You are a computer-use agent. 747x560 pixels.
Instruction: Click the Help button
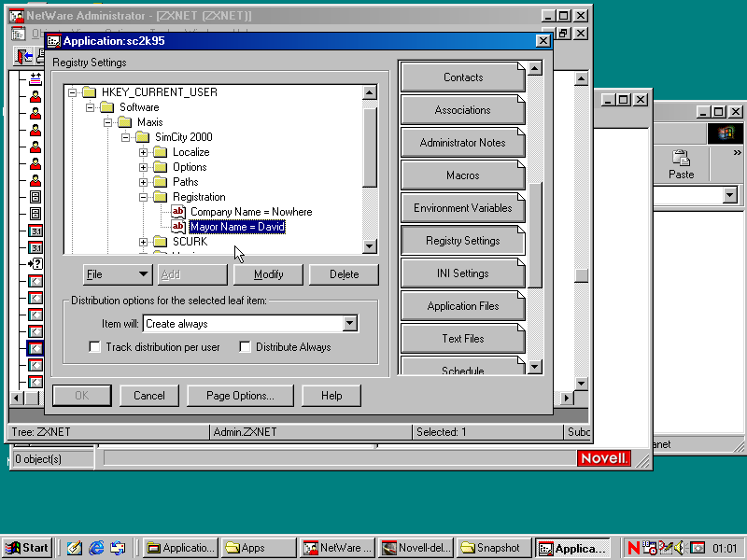point(331,396)
